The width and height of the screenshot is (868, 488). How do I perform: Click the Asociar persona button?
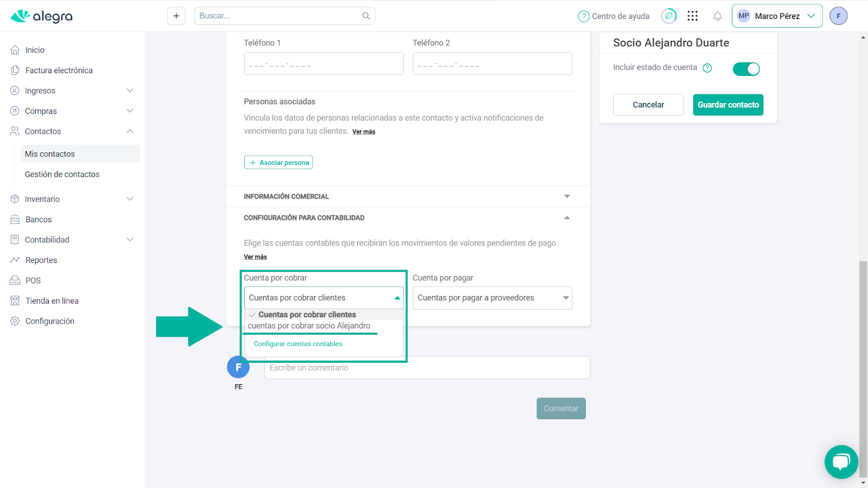(278, 162)
